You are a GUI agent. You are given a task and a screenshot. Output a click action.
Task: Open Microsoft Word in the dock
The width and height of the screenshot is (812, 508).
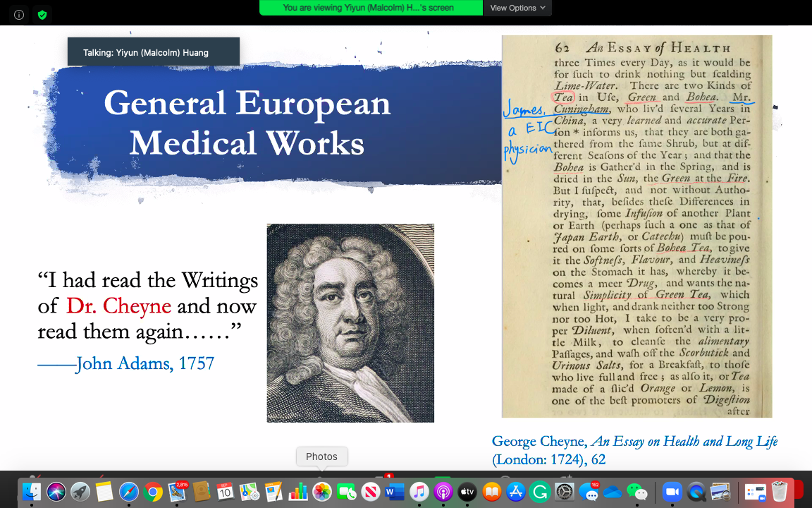395,491
